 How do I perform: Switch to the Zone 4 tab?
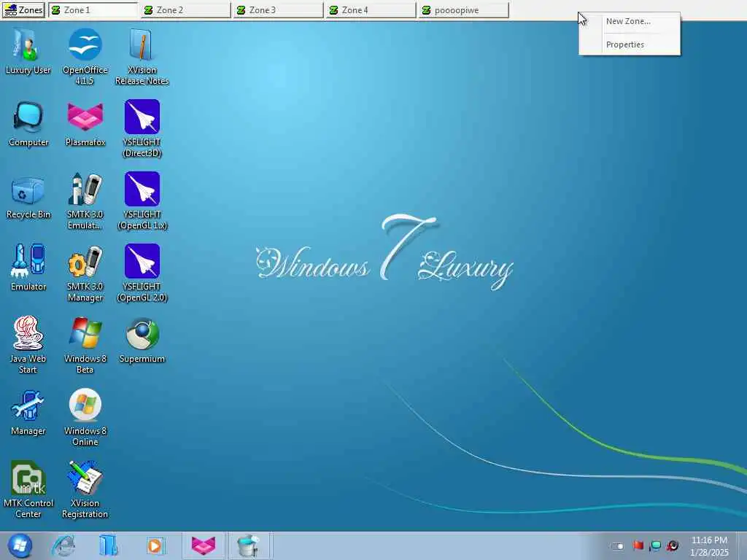371,10
